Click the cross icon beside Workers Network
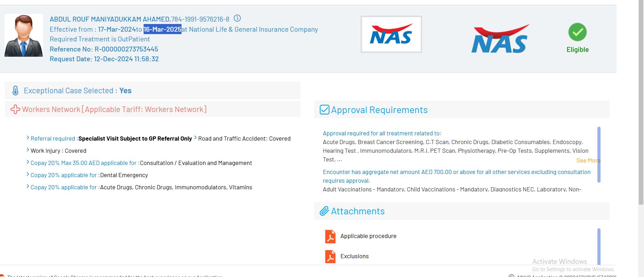The width and height of the screenshot is (644, 277). point(15,109)
